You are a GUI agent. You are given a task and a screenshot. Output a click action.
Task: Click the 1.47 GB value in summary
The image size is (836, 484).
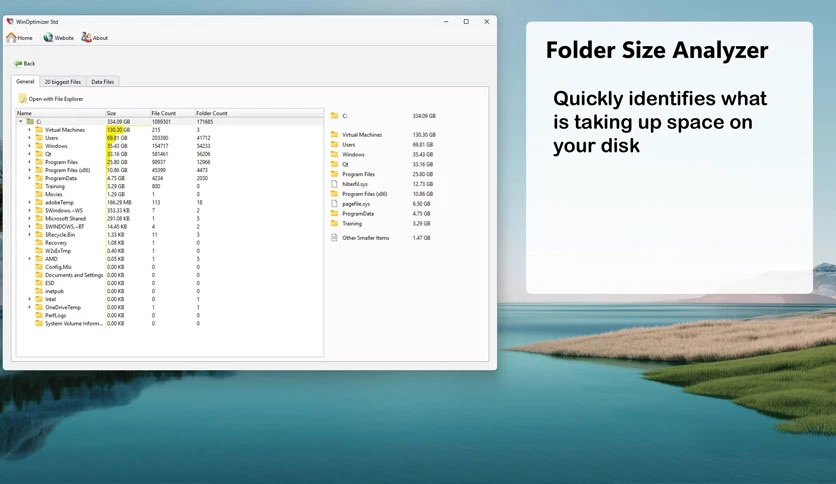point(421,238)
